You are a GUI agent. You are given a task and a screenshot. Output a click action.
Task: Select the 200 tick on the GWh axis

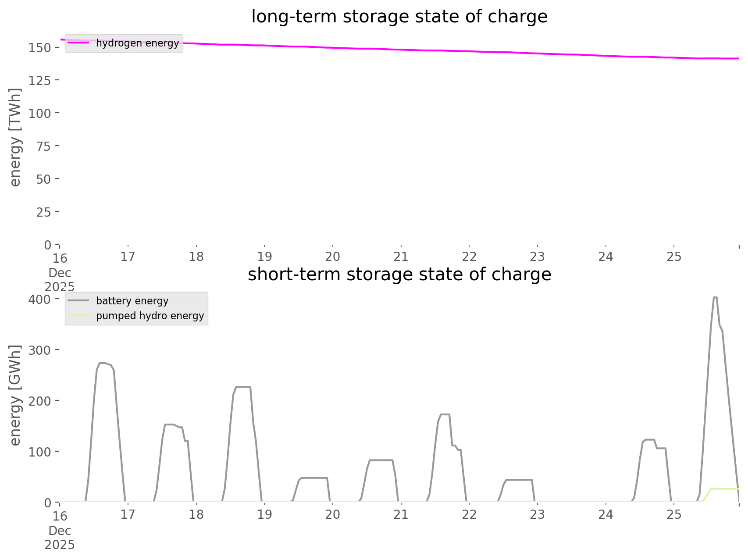click(40, 401)
